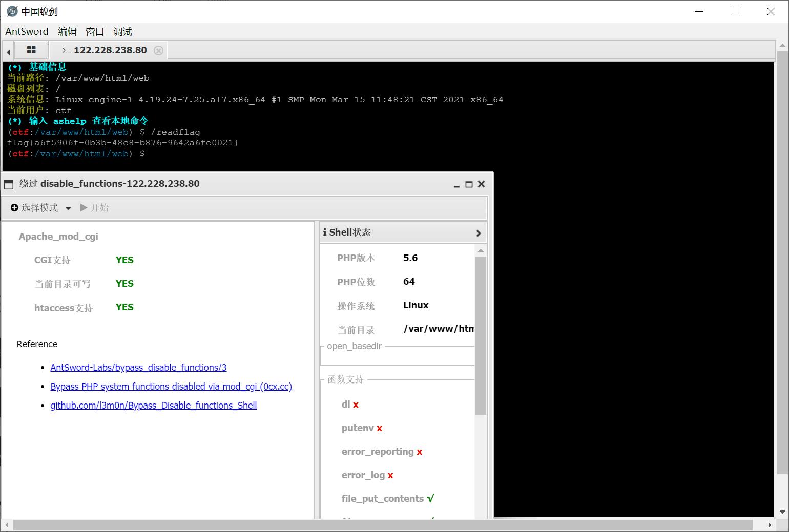Minimize the 中国蚁剑 main window

698,11
